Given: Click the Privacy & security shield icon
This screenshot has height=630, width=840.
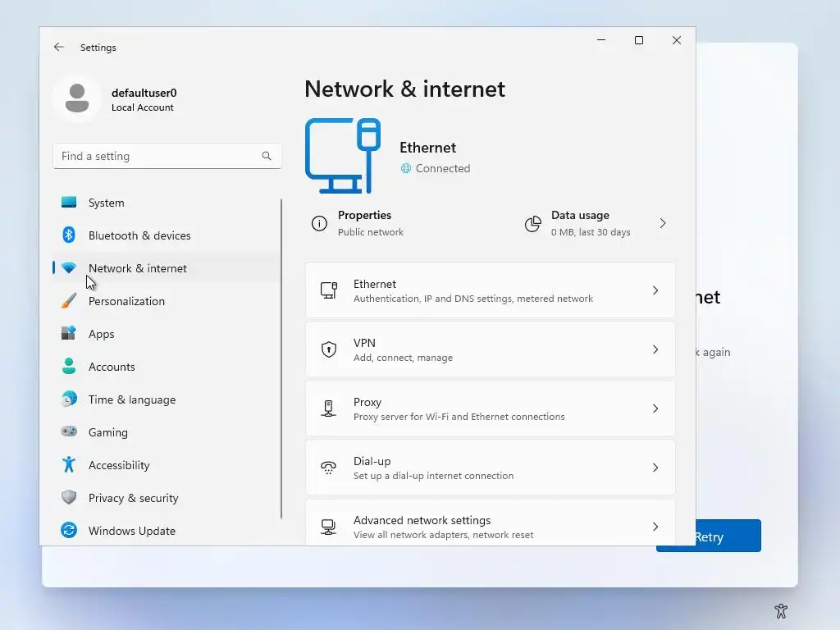Looking at the screenshot, I should 69,497.
